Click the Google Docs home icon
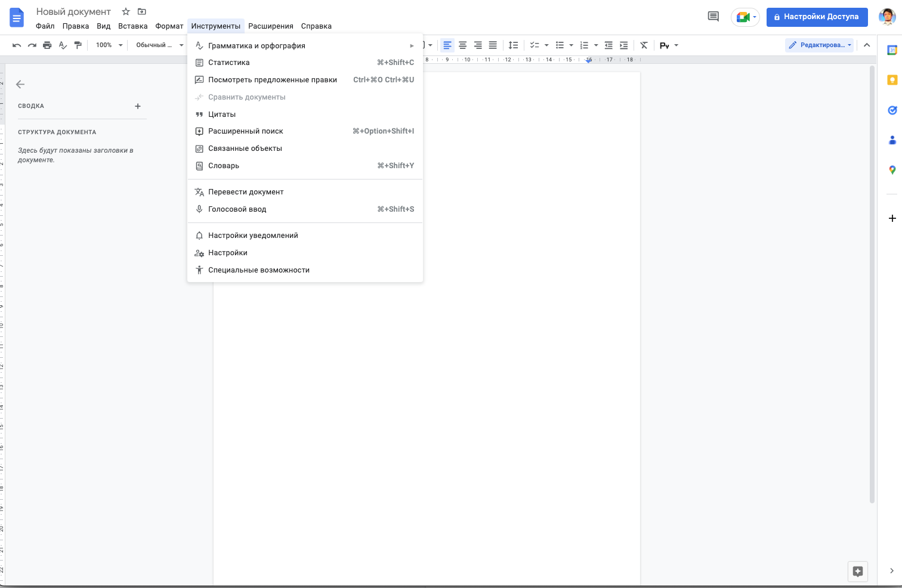 [x=17, y=18]
